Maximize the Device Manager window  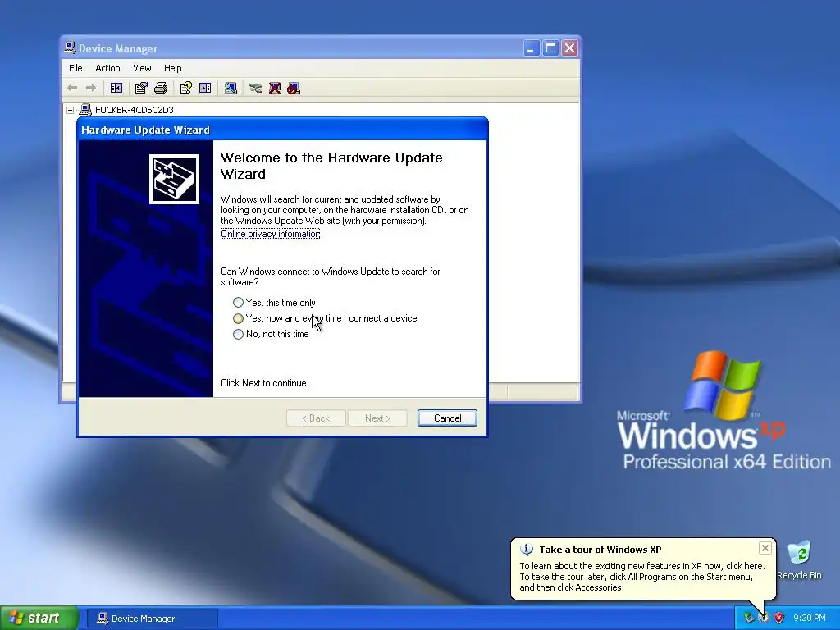click(x=550, y=48)
